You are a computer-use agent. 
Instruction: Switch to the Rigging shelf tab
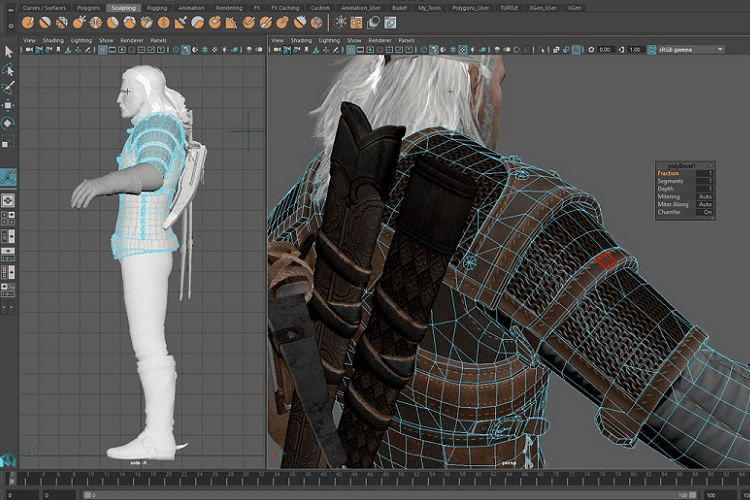tap(157, 6)
